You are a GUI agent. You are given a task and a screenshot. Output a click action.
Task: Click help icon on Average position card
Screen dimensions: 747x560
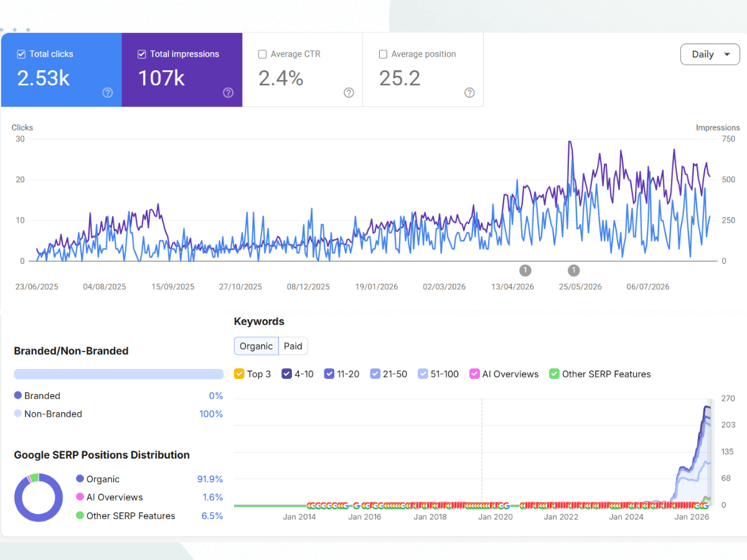[470, 93]
